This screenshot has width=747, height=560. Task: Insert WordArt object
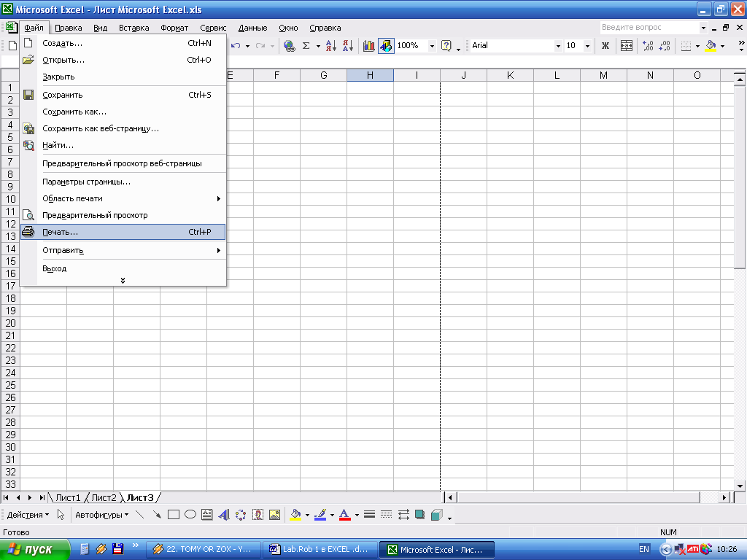tap(223, 514)
